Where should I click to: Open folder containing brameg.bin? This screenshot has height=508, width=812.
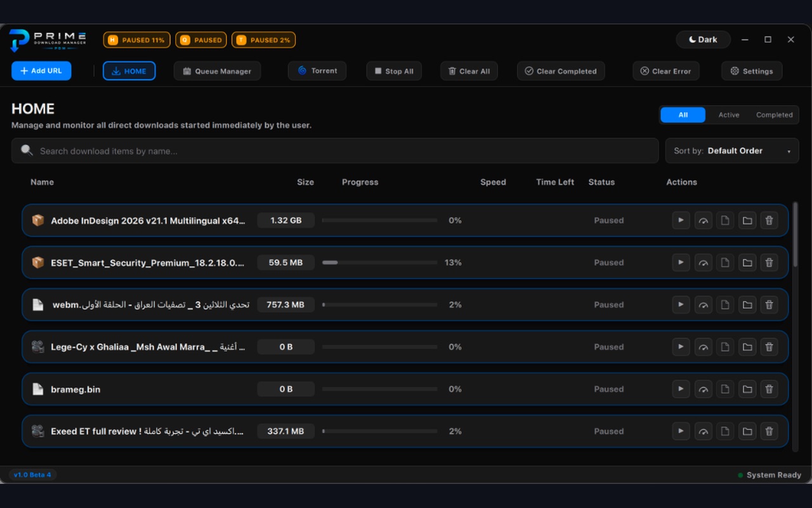(x=747, y=389)
